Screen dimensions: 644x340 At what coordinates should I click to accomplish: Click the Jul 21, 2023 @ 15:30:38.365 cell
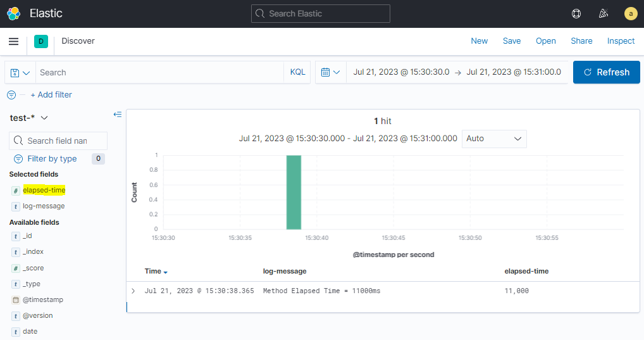199,291
